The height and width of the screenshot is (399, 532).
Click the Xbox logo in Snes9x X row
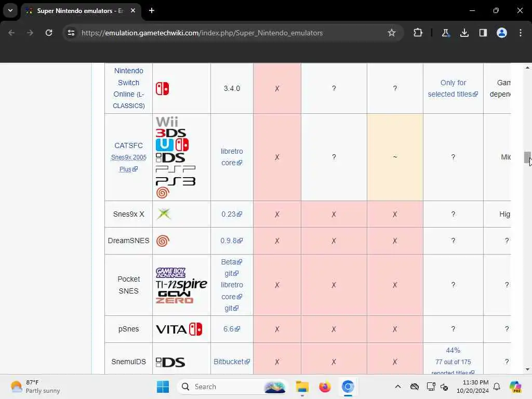coord(164,214)
